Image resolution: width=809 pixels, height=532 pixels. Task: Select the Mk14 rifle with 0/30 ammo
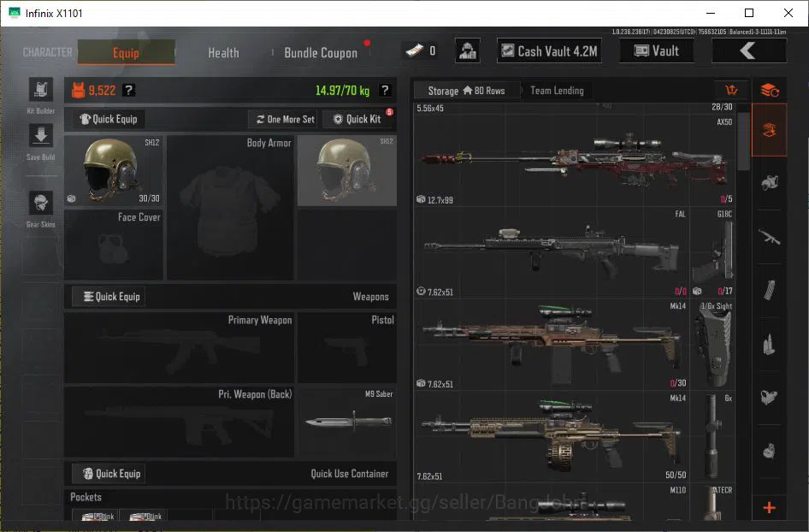coord(552,344)
